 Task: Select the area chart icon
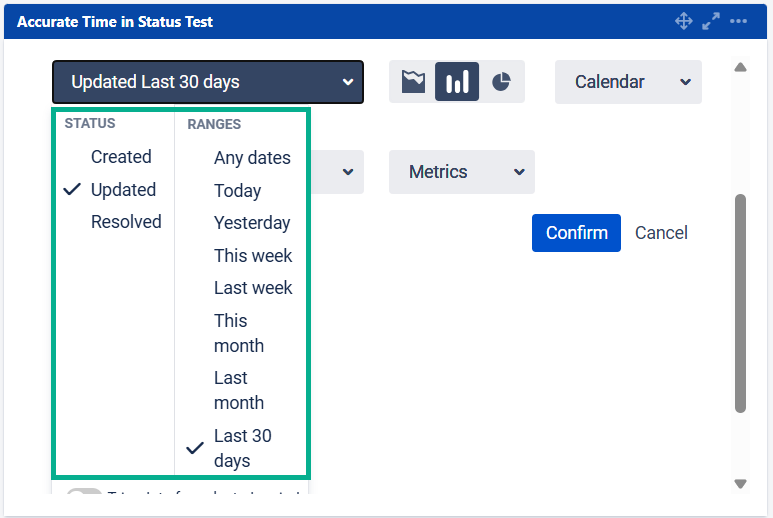(x=413, y=82)
